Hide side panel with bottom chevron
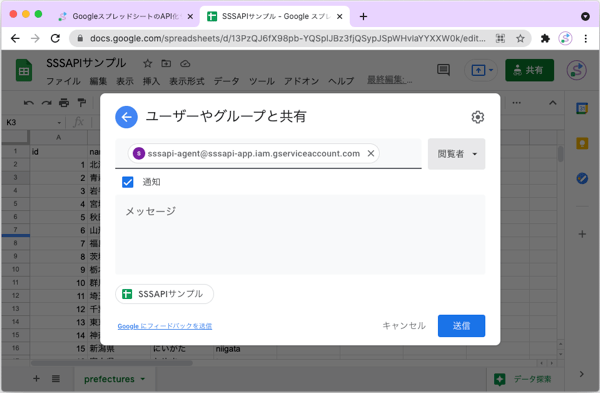 point(582,374)
